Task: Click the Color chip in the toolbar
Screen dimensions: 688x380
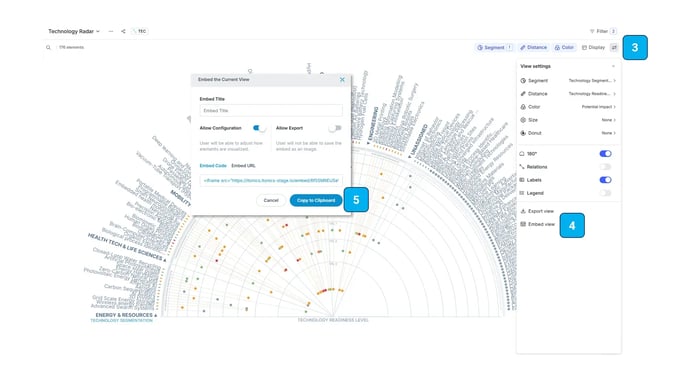Action: [564, 47]
